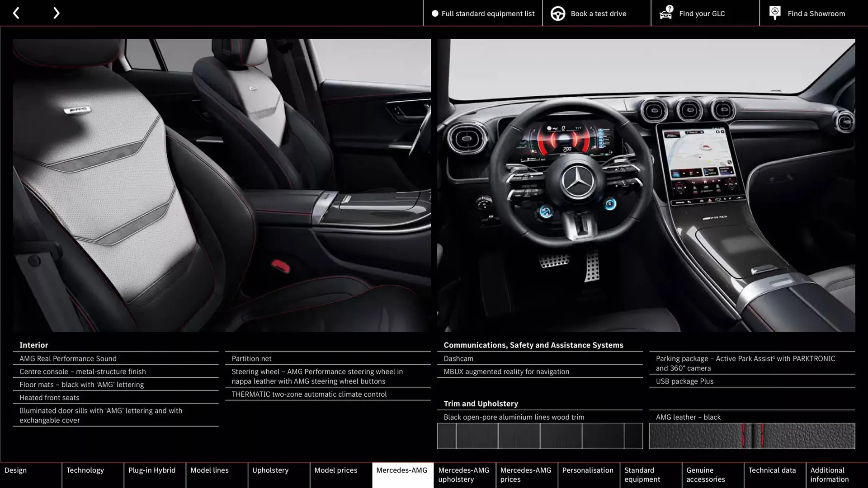868x488 pixels.
Task: Switch to the Model lines tab
Action: tap(217, 475)
